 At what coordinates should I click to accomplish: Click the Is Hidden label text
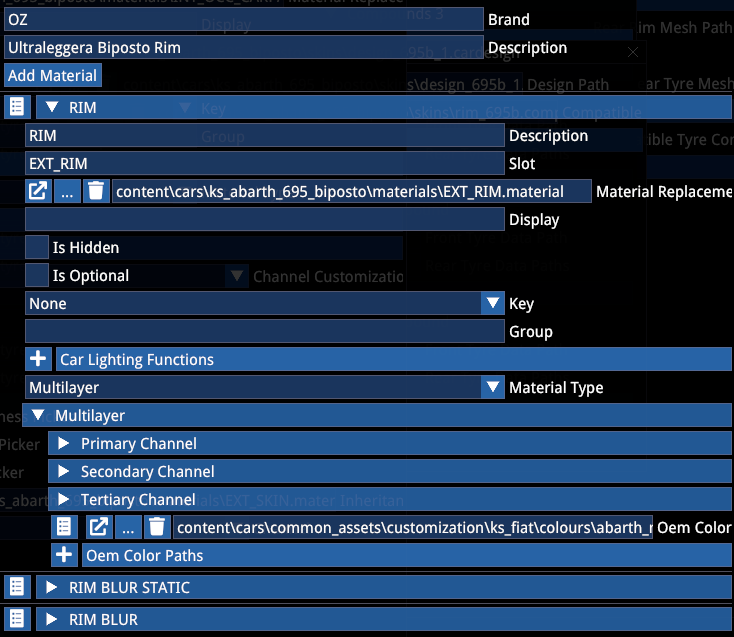click(86, 247)
